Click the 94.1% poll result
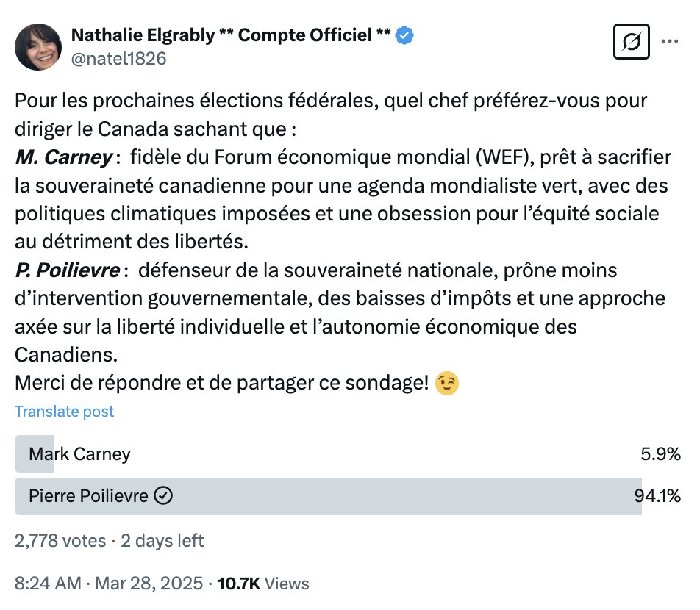Image resolution: width=700 pixels, height=610 pixels. coord(657,496)
